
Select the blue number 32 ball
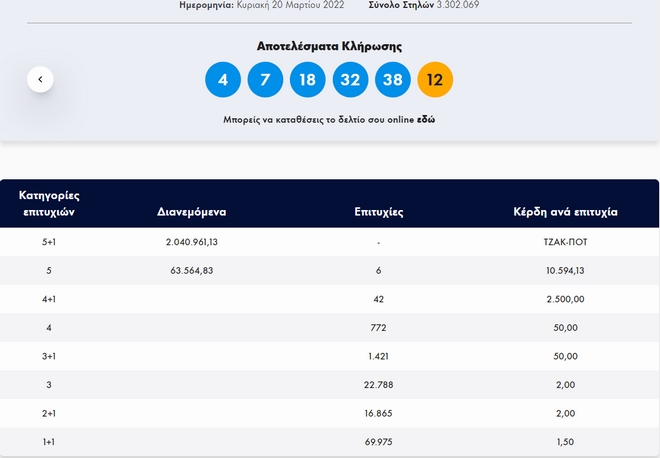(351, 79)
